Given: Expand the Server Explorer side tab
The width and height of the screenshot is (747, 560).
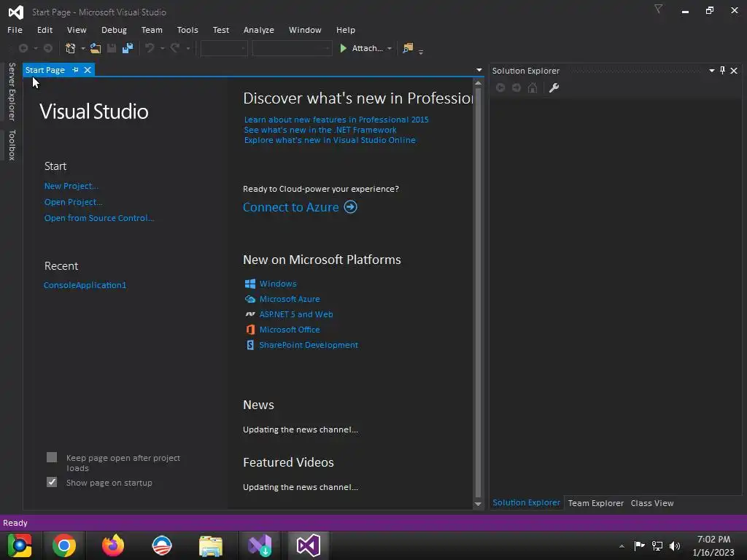Looking at the screenshot, I should pyautogui.click(x=12, y=91).
